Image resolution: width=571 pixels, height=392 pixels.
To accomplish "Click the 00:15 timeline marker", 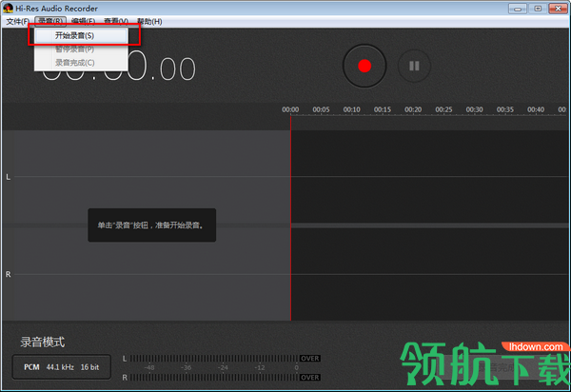I will tap(383, 109).
